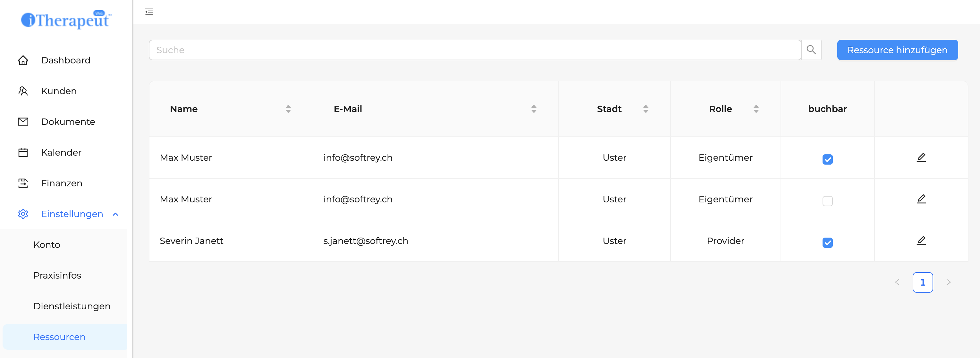Go to pagination page 1
This screenshot has width=980, height=358.
pos(922,282)
